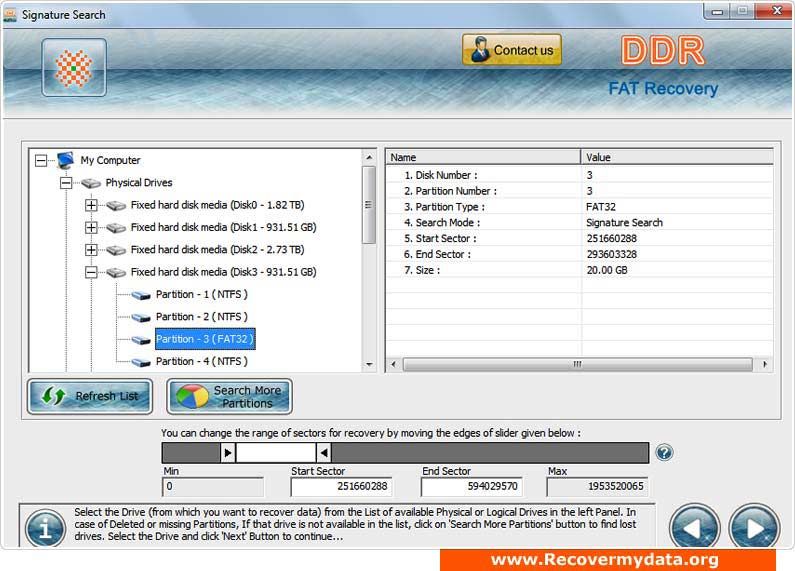Image resolution: width=795 pixels, height=571 pixels.
Task: Select the My Computer label
Action: tap(110, 160)
